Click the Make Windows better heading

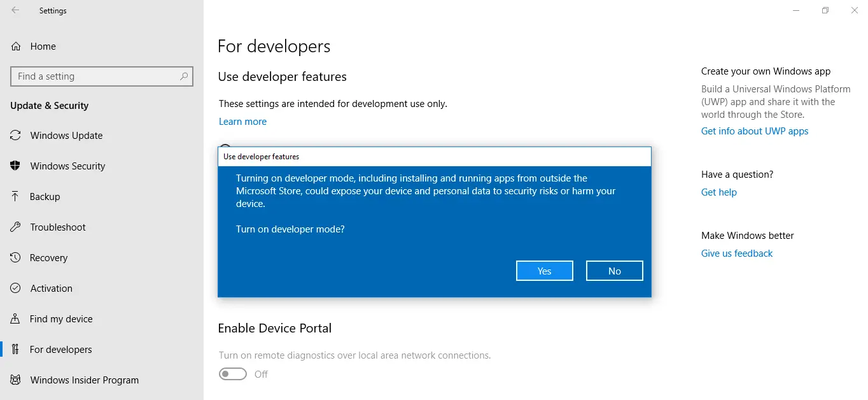click(748, 236)
